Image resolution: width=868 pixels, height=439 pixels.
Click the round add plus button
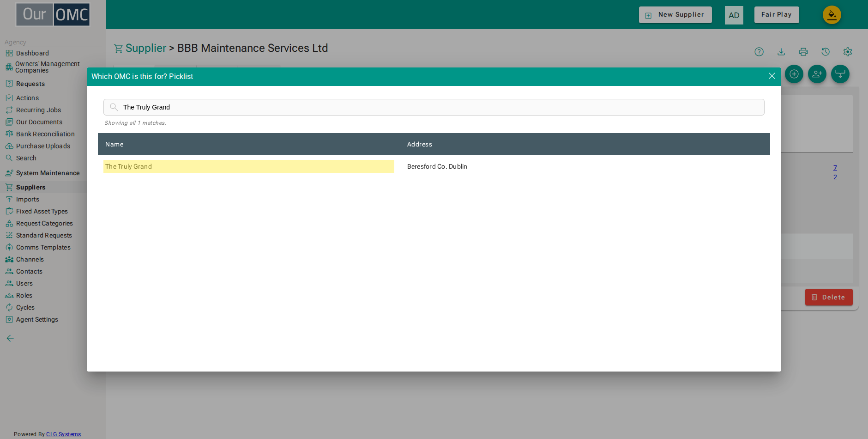click(794, 74)
